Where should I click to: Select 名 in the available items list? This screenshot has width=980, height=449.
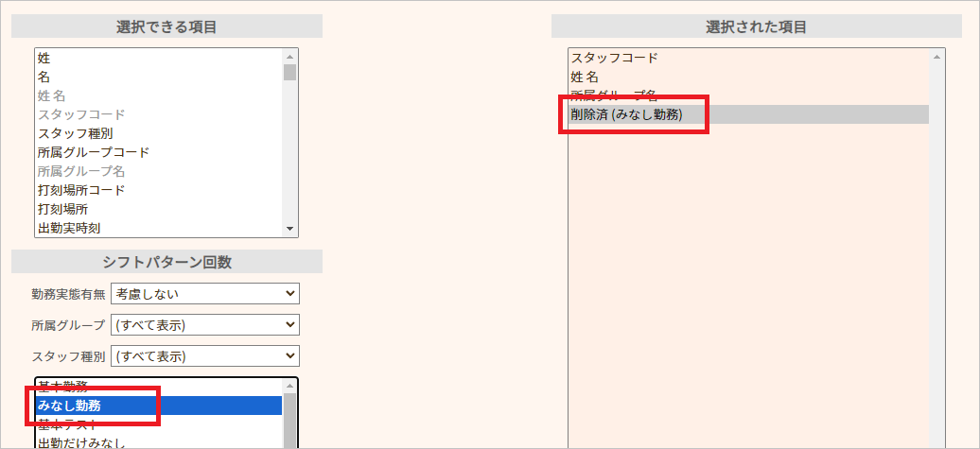pos(44,77)
